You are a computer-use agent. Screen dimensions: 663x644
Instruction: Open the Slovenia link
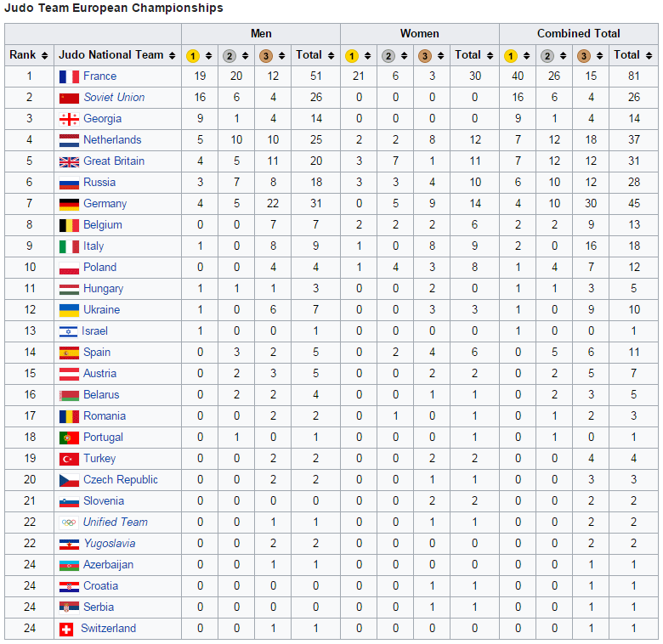pos(104,501)
